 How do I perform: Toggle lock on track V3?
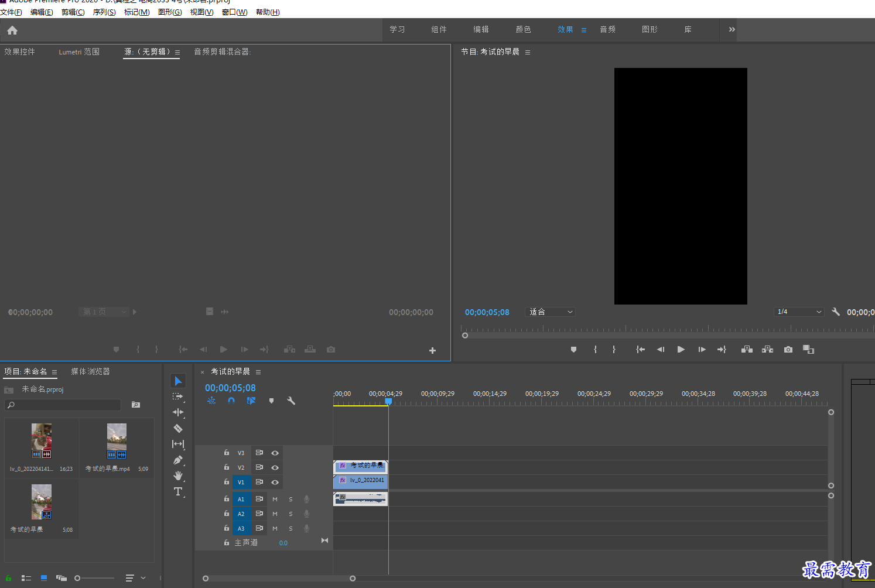227,452
